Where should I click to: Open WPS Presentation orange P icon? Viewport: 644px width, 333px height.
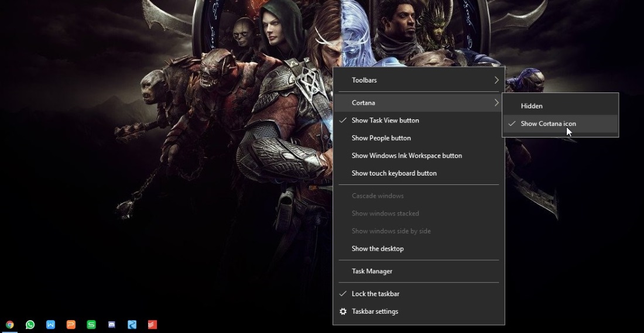click(71, 325)
